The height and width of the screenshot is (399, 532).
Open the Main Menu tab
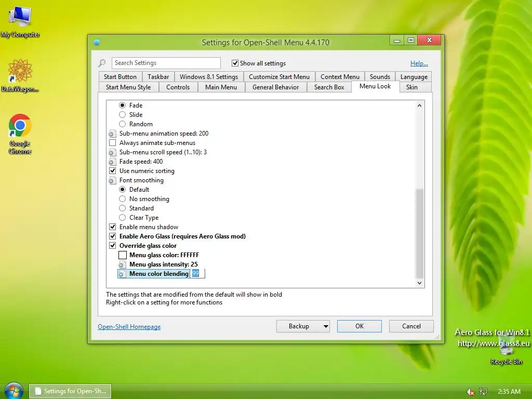(x=221, y=87)
